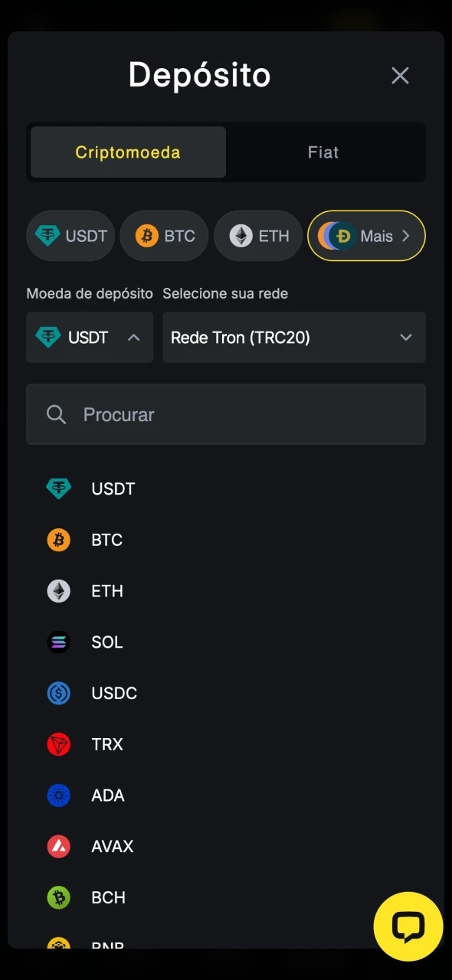The width and height of the screenshot is (452, 980).
Task: Select the USDT icon in the coin list
Action: point(58,488)
